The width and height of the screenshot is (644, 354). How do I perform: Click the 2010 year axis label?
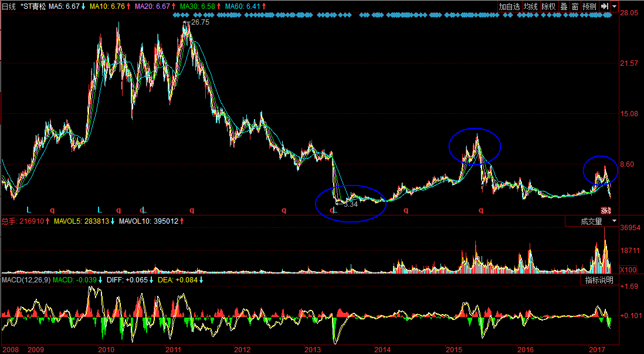point(106,349)
